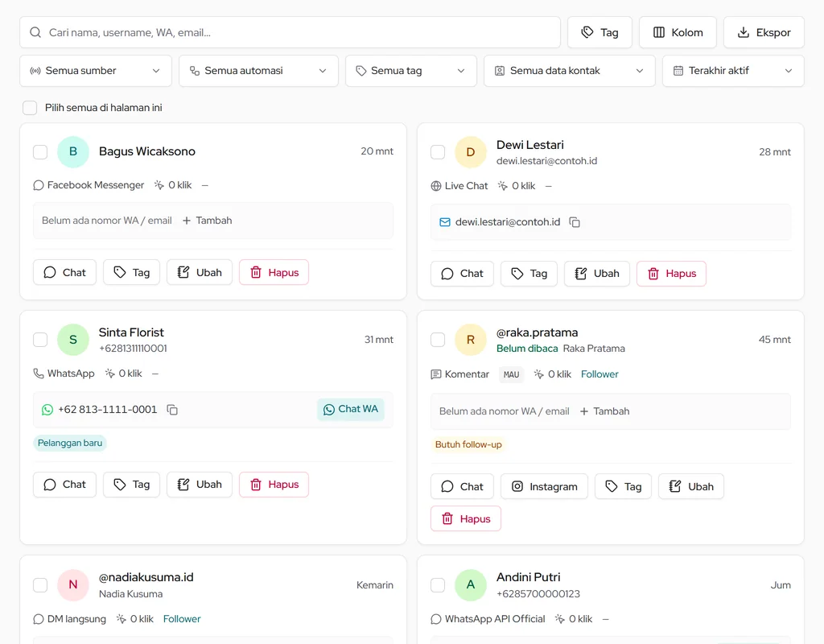The height and width of the screenshot is (644, 824).
Task: Open Instagram for @raka.pratama
Action: coord(545,487)
